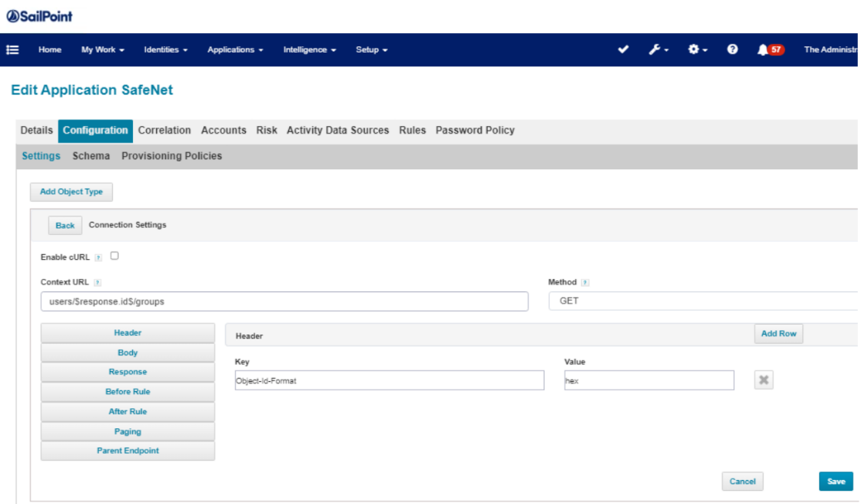
Task: Go to Home in the navbar
Action: coord(50,50)
